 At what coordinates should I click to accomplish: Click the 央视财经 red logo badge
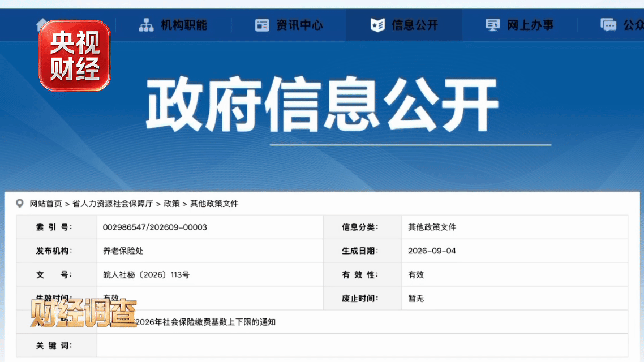[x=74, y=55]
